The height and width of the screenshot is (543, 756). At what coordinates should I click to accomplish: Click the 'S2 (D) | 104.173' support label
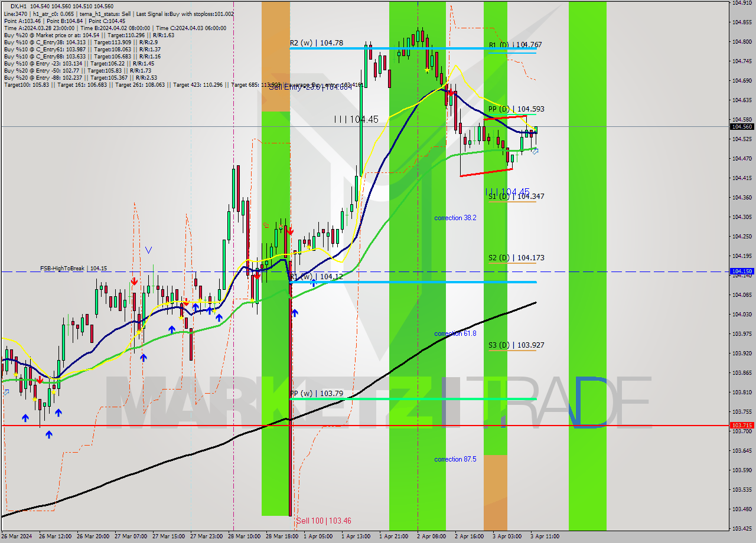[516, 257]
